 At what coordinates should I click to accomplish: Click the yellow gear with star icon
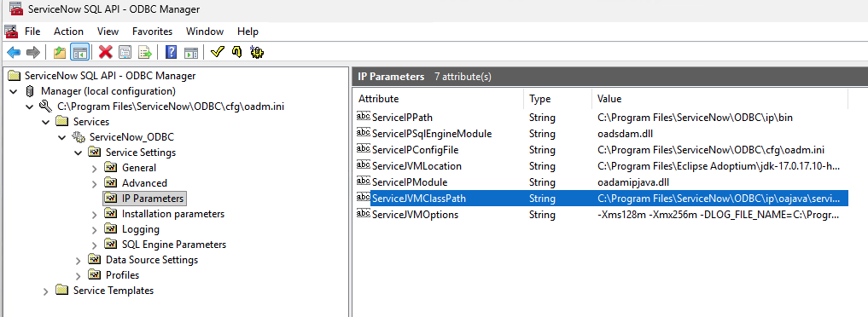[x=256, y=53]
